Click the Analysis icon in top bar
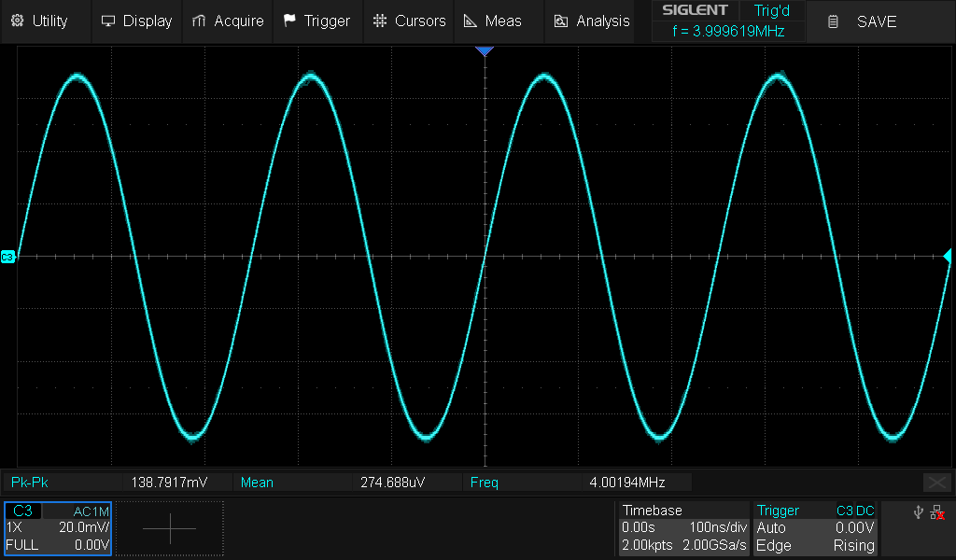This screenshot has width=956, height=560. (561, 21)
